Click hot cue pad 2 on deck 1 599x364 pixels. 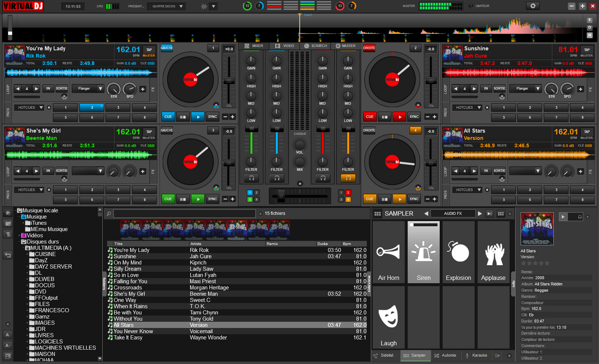[92, 107]
